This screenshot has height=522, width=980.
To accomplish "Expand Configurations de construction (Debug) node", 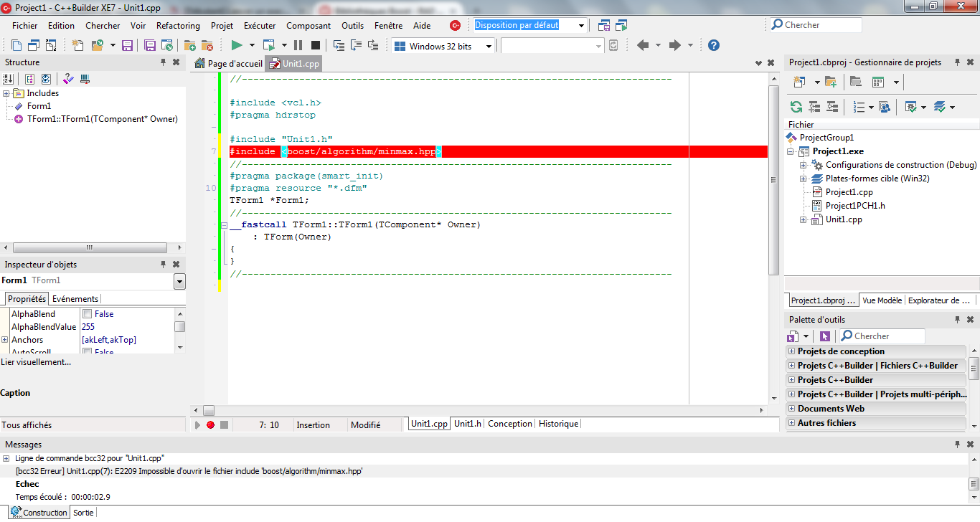I will pyautogui.click(x=804, y=165).
